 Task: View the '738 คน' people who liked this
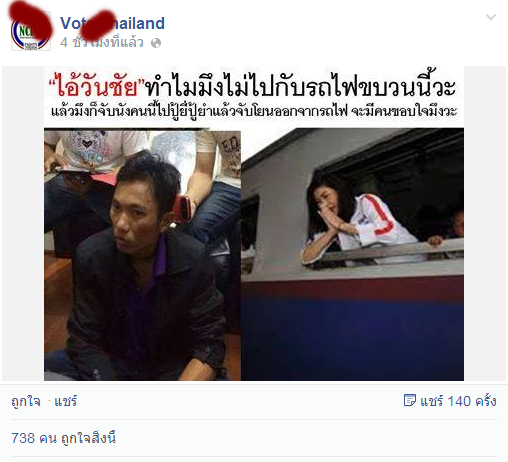pos(34,438)
